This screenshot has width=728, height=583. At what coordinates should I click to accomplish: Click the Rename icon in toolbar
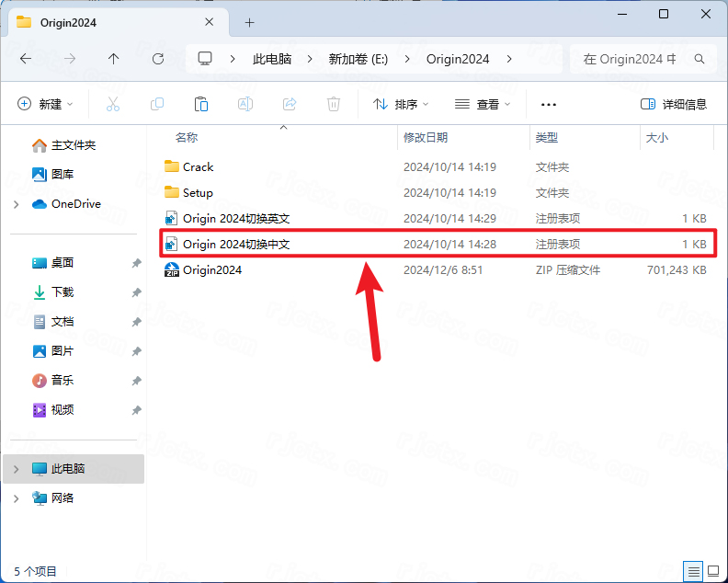(x=245, y=105)
